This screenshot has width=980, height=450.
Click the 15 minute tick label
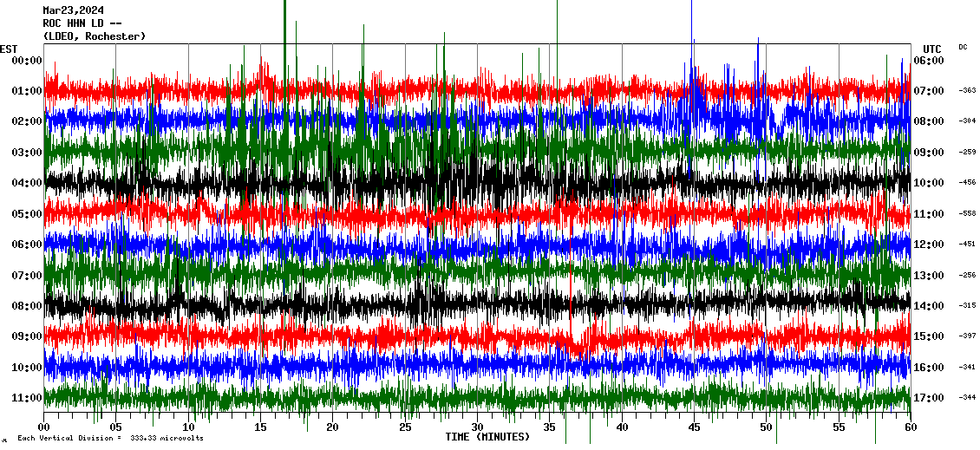261,427
